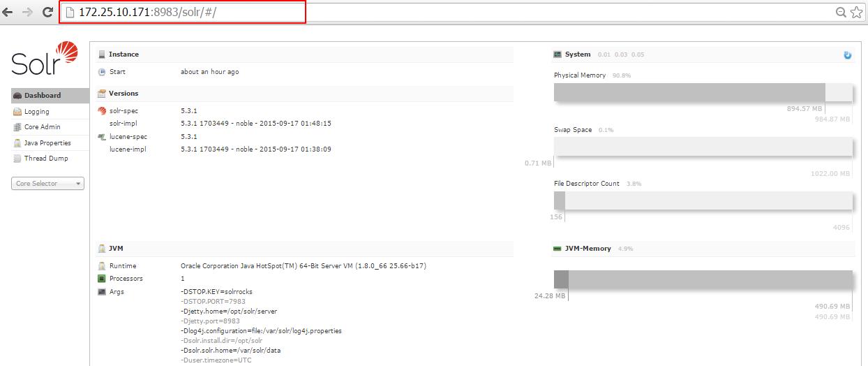868x366 pixels.
Task: Click the 24.28 MB JVM memory value
Action: 550,296
